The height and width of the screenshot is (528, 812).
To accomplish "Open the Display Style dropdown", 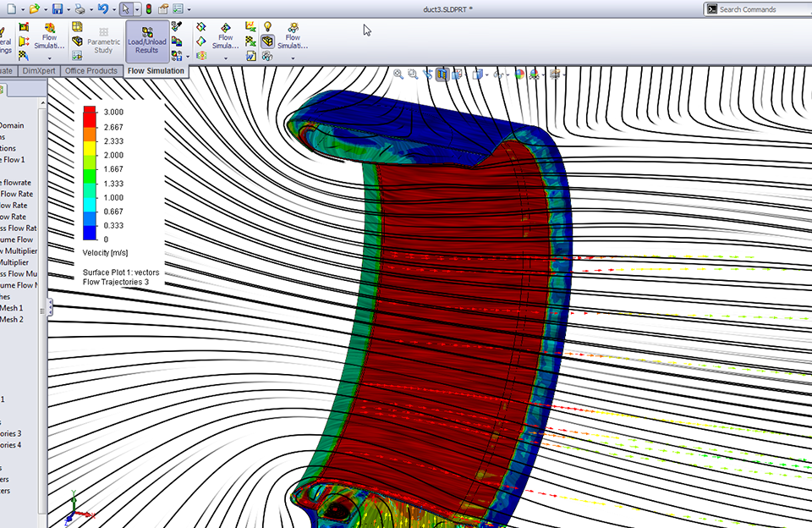I will 486,74.
